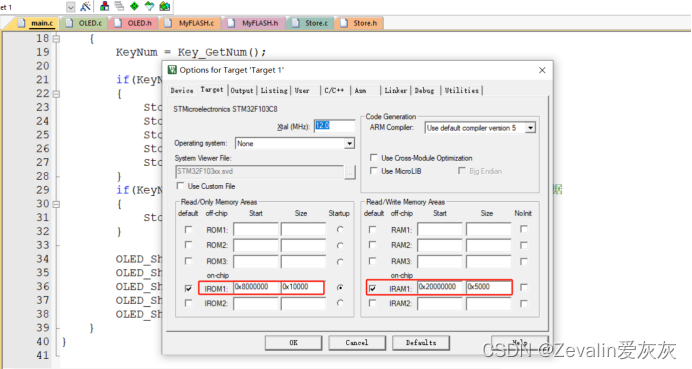
Task: Enable the RAM1 NoInit checkbox
Action: pyautogui.click(x=524, y=229)
